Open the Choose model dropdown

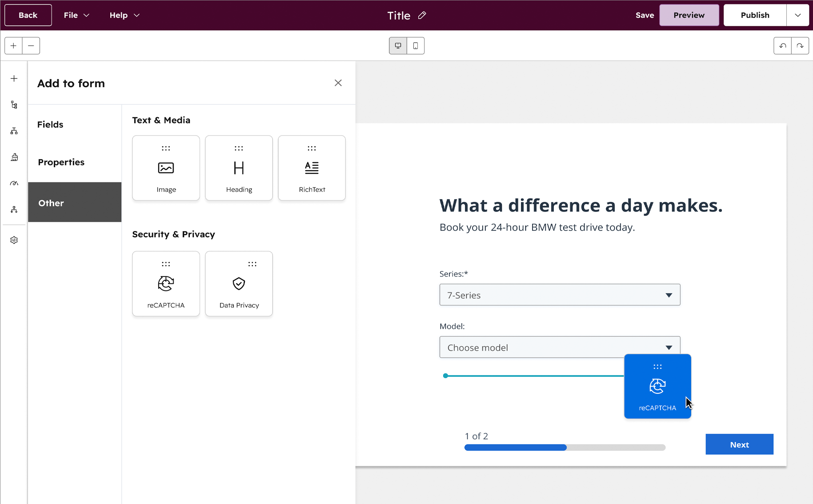[x=560, y=348]
